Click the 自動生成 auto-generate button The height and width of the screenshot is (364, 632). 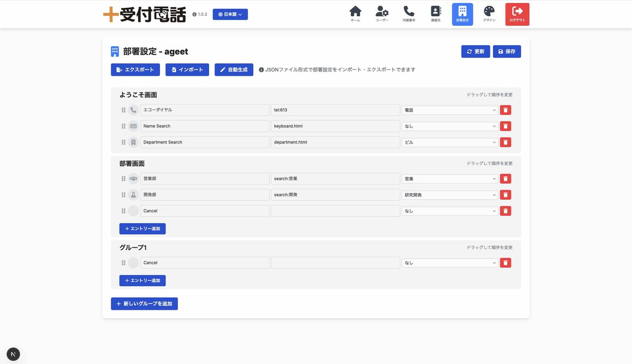pos(234,69)
